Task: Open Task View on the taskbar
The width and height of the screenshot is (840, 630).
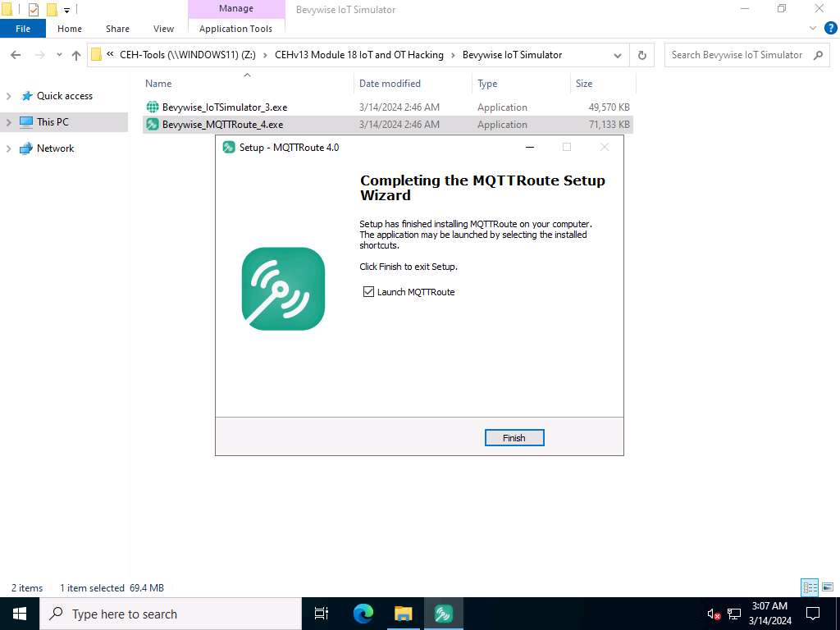Action: (x=322, y=614)
